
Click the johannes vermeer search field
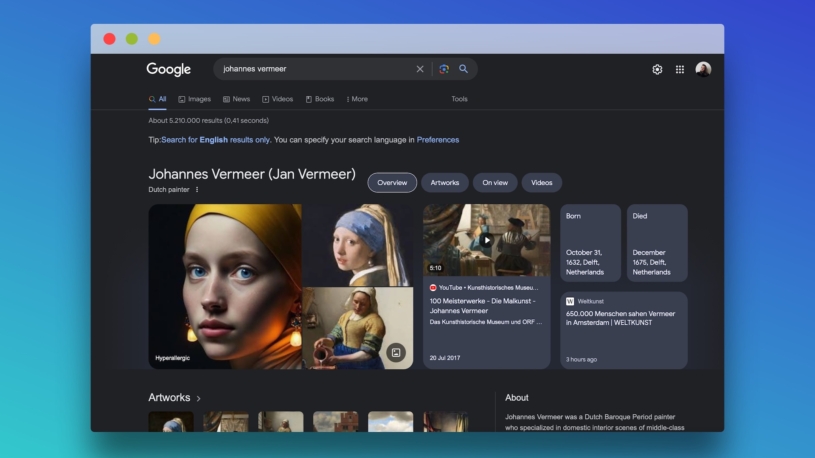(310, 69)
